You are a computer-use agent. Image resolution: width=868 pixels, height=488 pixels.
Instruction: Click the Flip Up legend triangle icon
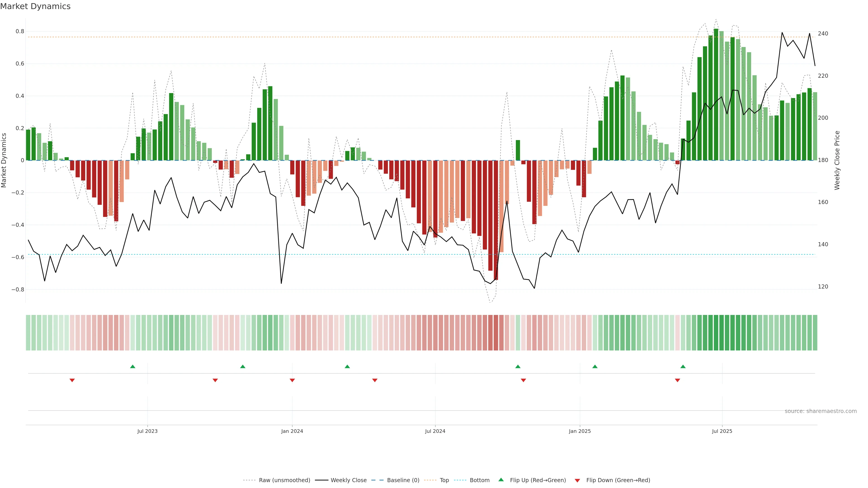point(501,480)
